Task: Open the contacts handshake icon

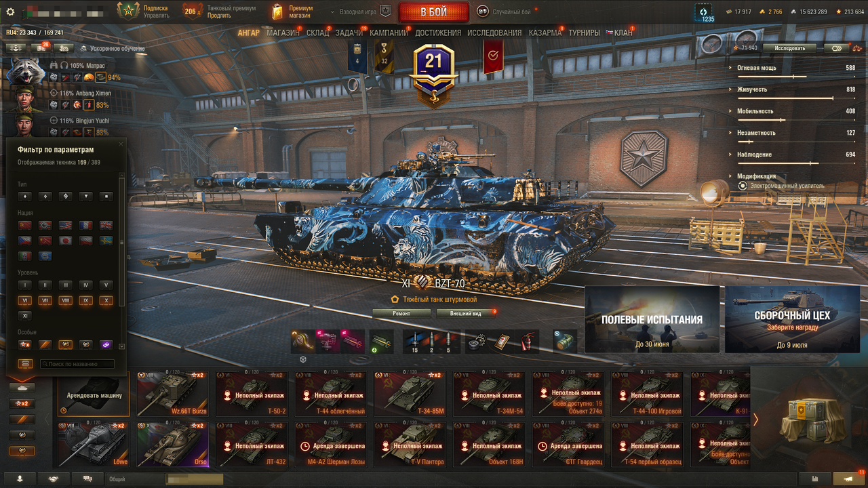Action: click(53, 479)
